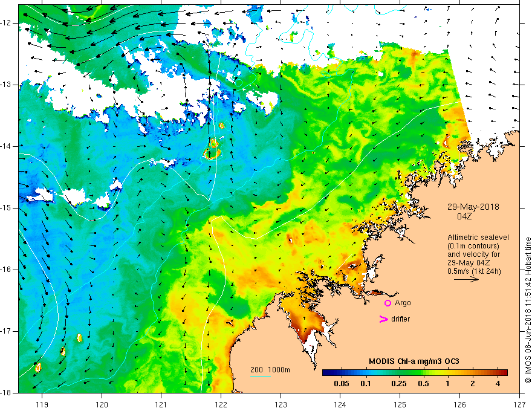Click latitude axis label -14

click(x=6, y=146)
